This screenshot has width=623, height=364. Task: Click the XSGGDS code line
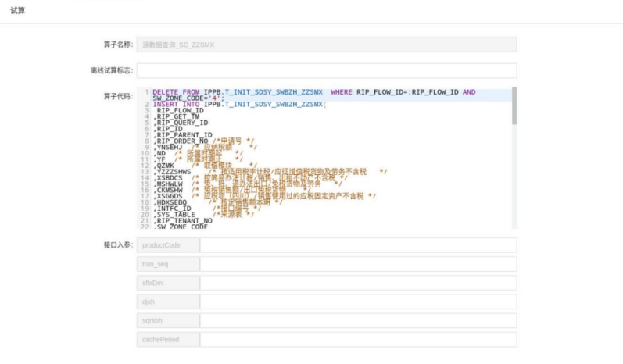pyautogui.click(x=265, y=196)
